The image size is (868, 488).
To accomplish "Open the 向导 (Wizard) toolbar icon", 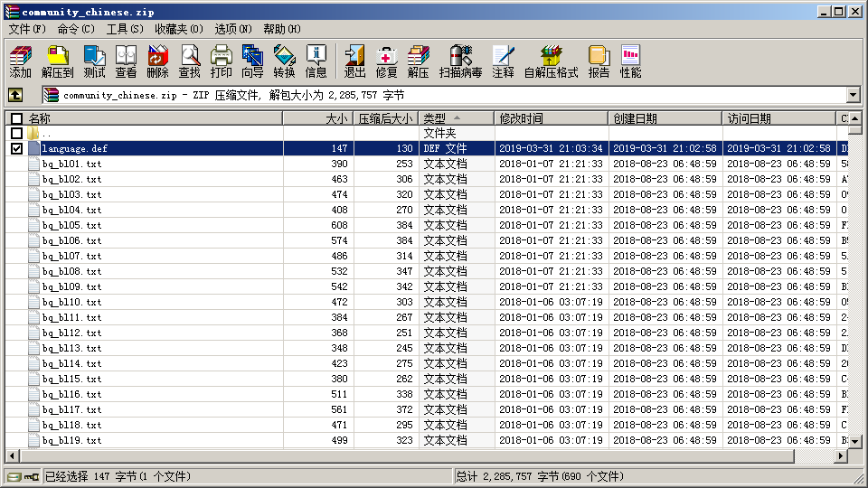I will pos(252,61).
